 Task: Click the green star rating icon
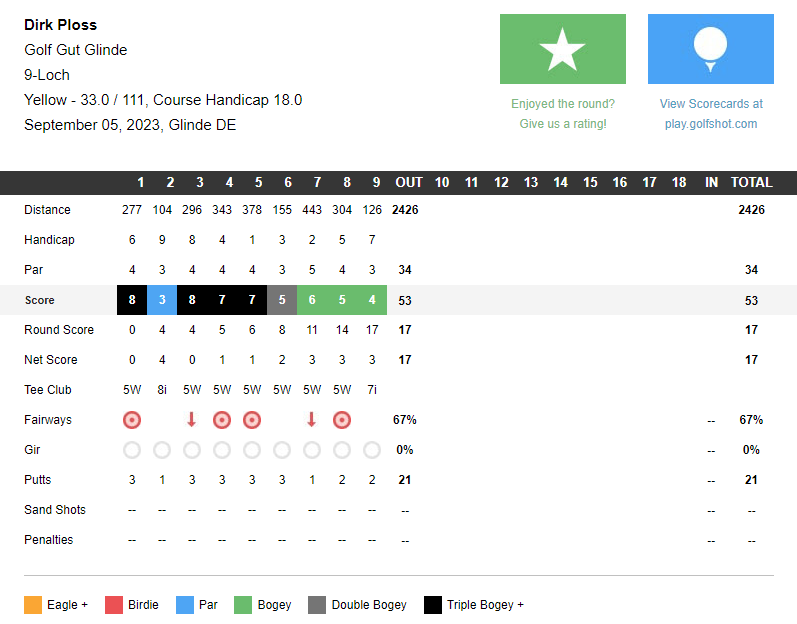pyautogui.click(x=563, y=49)
